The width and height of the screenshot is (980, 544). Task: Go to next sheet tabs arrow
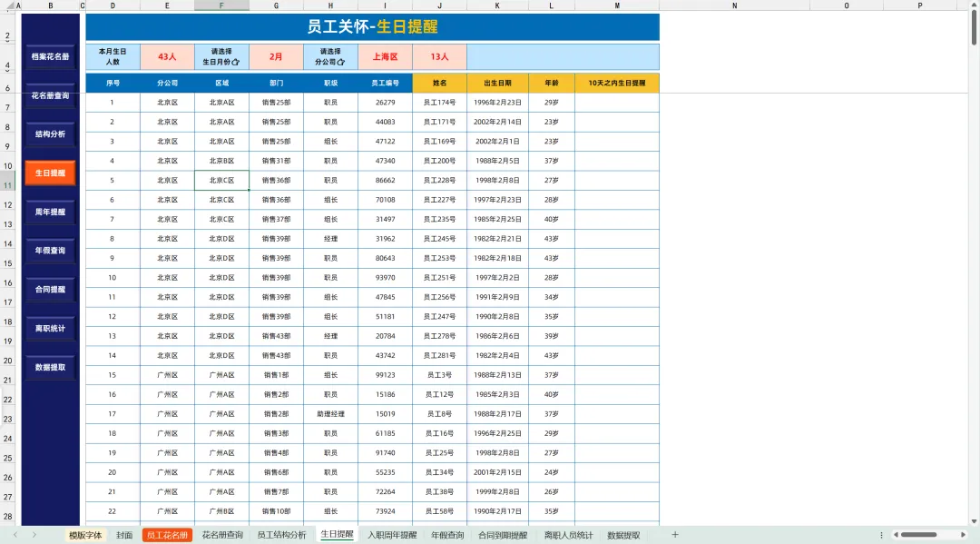[x=34, y=535]
